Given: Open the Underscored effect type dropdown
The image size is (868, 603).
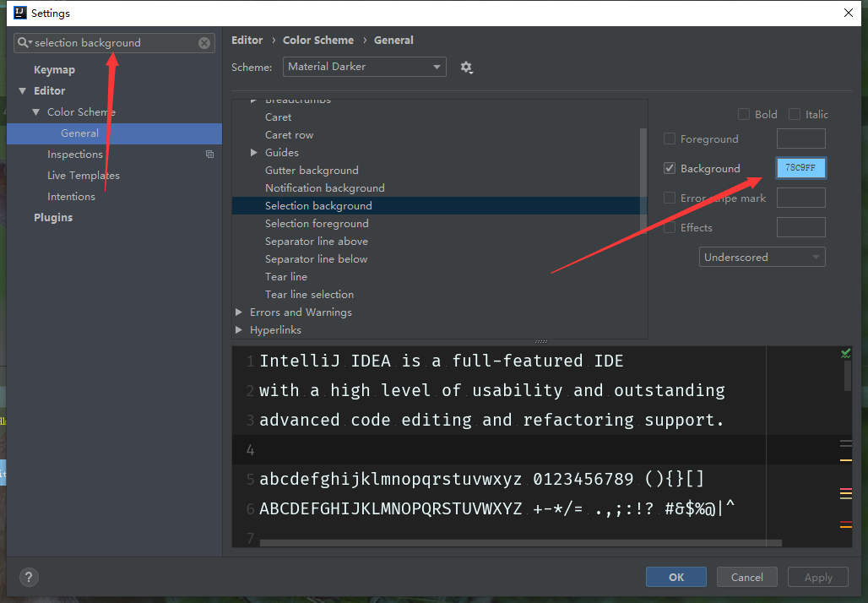Looking at the screenshot, I should click(x=762, y=257).
